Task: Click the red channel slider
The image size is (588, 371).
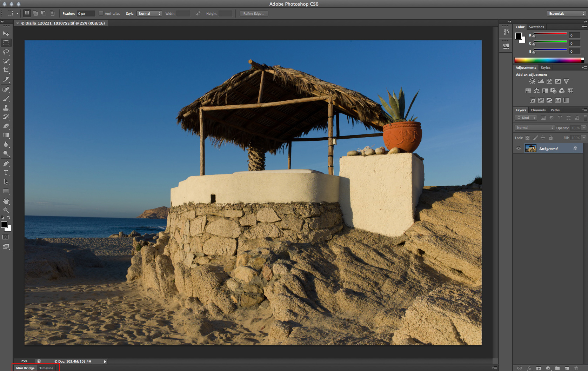Action: click(550, 34)
